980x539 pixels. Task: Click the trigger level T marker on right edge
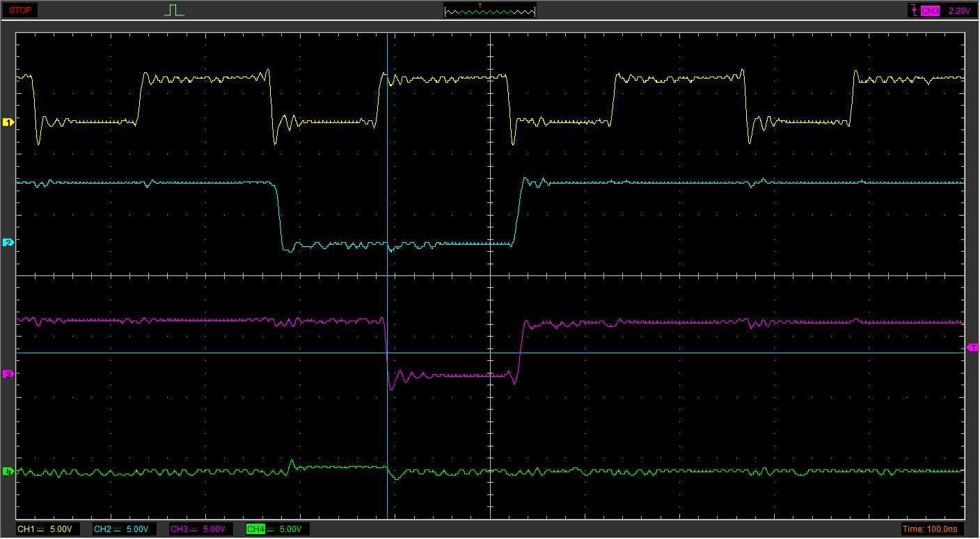(x=972, y=347)
